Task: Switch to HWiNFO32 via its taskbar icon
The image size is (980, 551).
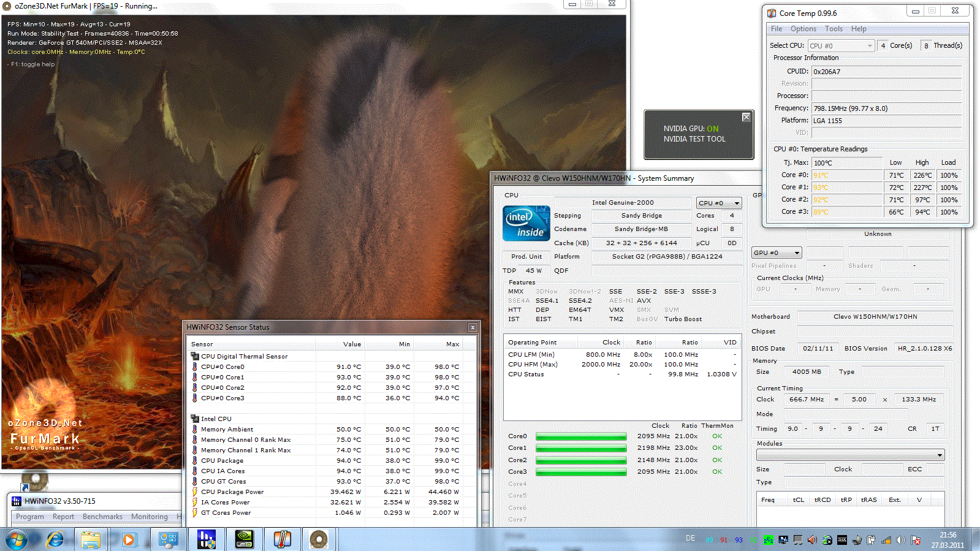Action: pyautogui.click(x=207, y=539)
